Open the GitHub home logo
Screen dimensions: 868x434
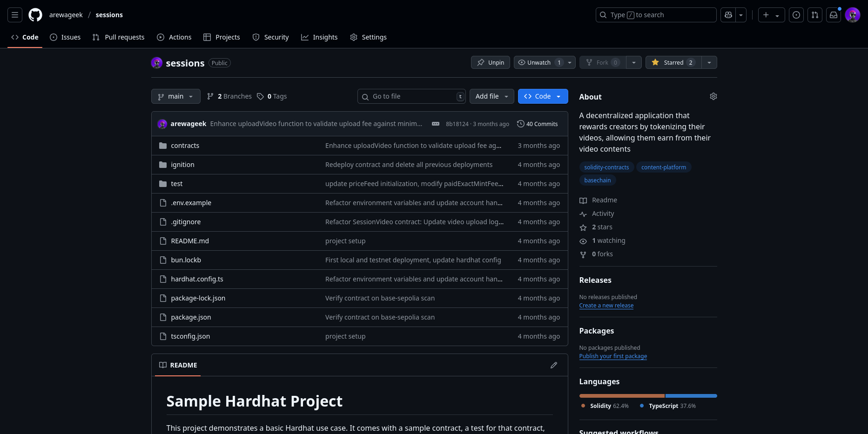coord(35,14)
